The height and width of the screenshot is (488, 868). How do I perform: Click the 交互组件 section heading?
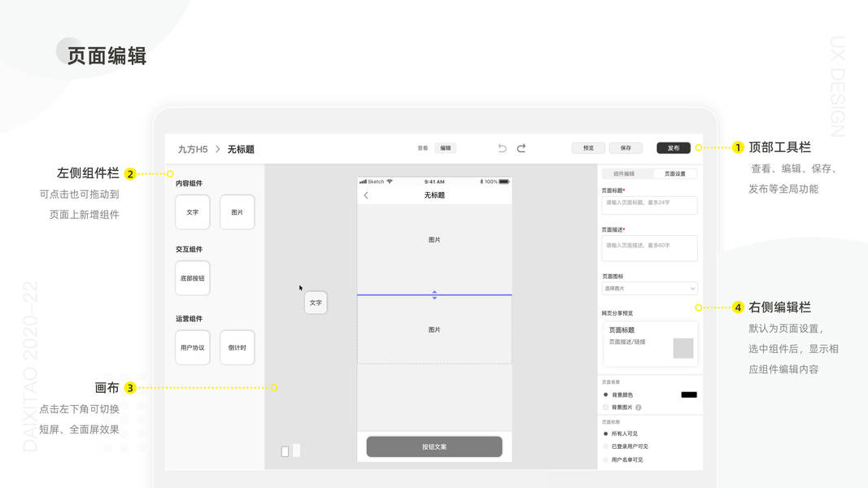click(190, 250)
